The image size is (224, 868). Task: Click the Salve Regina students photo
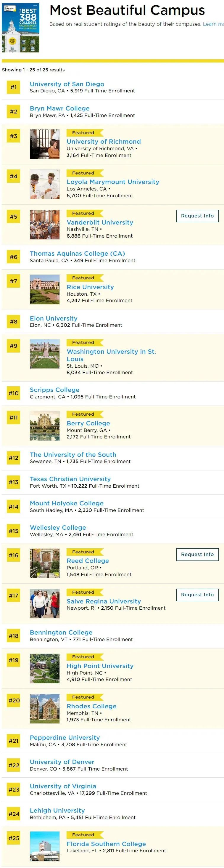[45, 603]
